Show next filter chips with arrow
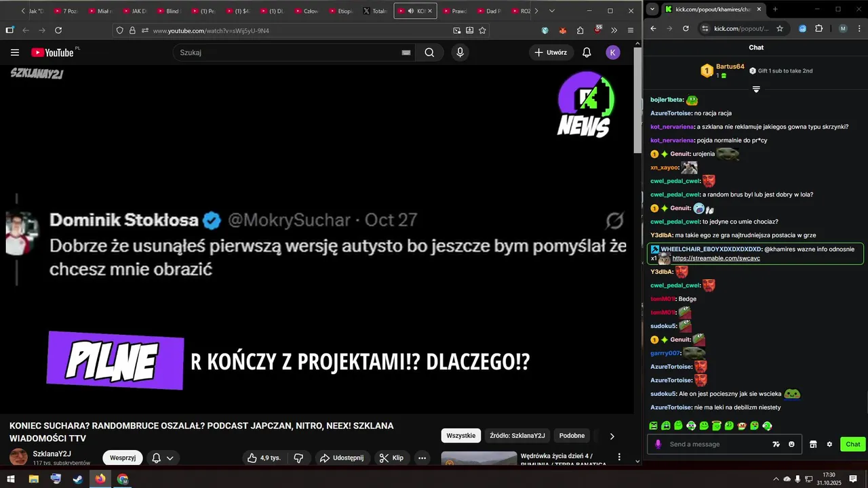Screen dimensions: 868x488 (x=612, y=436)
